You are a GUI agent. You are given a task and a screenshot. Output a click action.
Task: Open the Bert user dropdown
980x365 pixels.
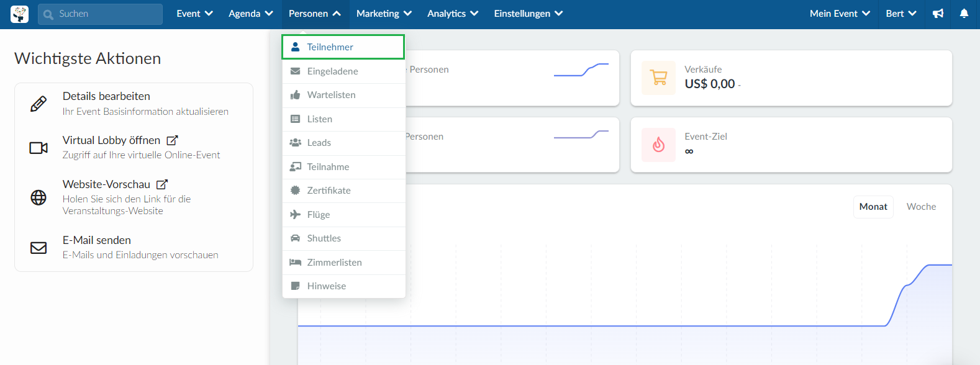pos(901,14)
